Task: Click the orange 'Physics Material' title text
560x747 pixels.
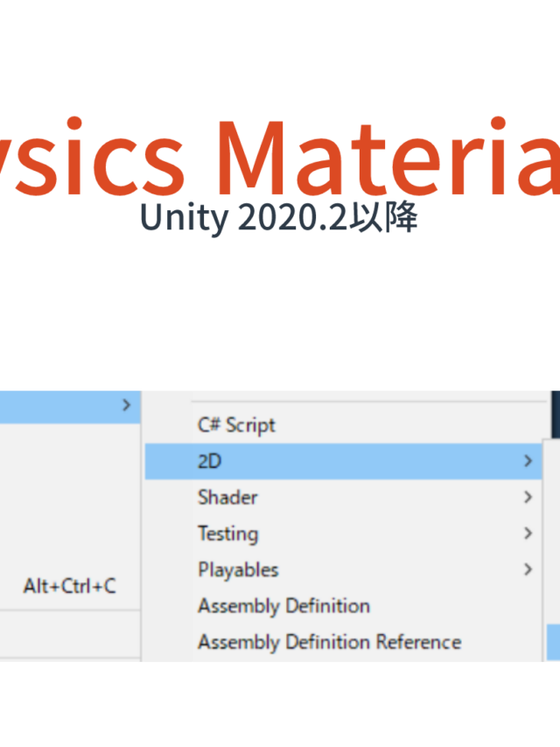Action: pos(280,158)
